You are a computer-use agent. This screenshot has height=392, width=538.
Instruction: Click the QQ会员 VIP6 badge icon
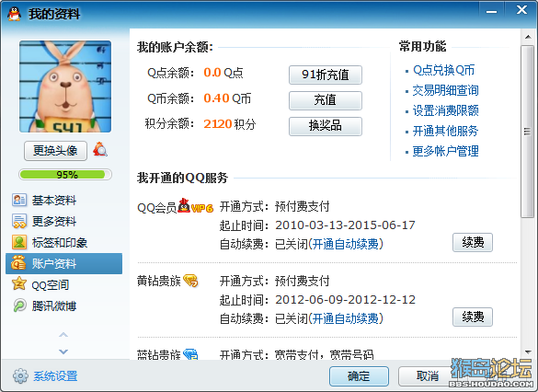196,206
